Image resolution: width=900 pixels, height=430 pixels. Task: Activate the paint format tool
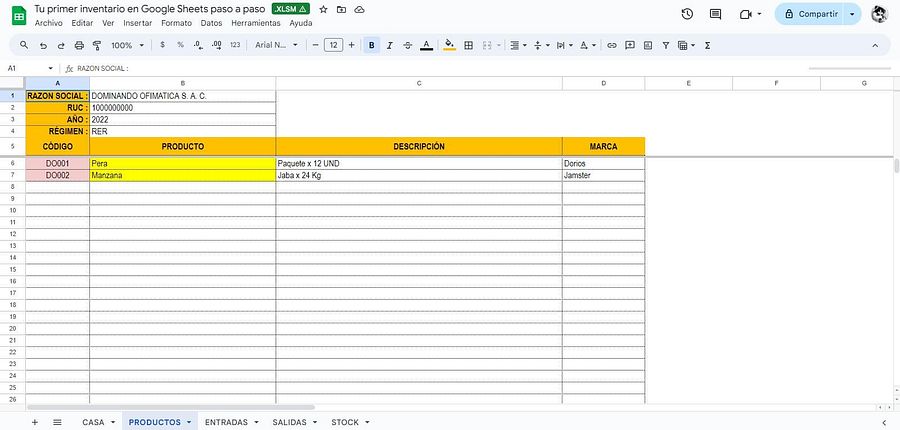pyautogui.click(x=97, y=45)
